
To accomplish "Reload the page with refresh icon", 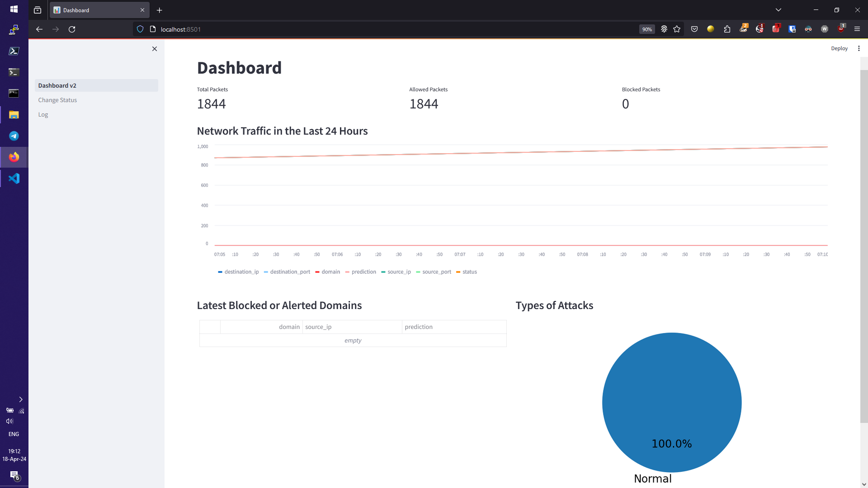I will pos(72,29).
